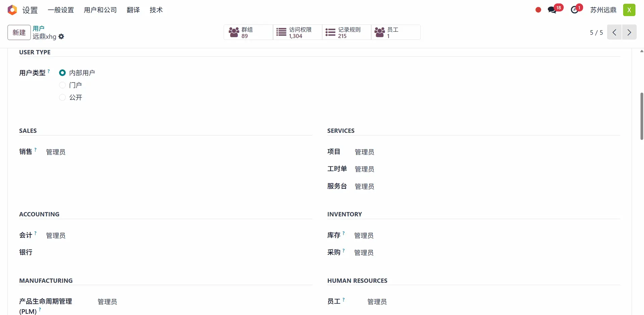Open the user avatar menu
Viewport: 644px width, 315px height.
coord(629,10)
